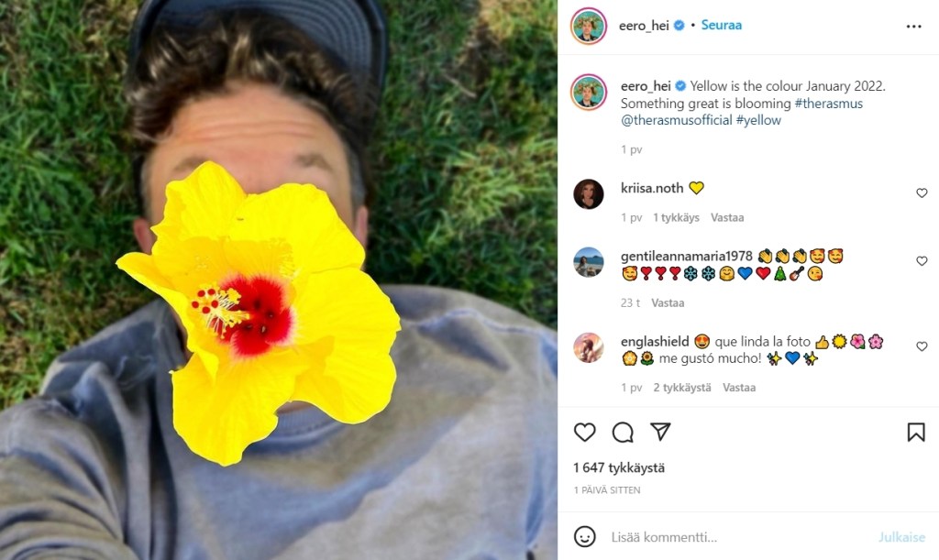
Task: Click the eero_hei profile picture in header
Action: pos(588,26)
